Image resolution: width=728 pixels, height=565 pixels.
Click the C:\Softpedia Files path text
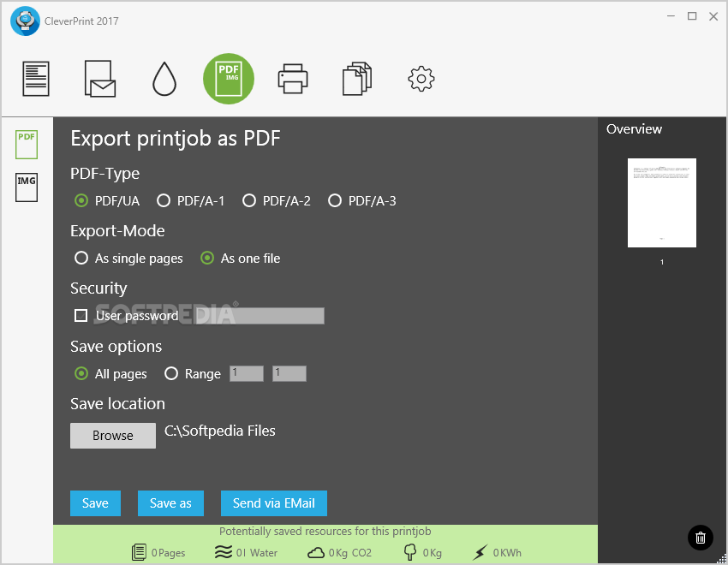point(220,431)
